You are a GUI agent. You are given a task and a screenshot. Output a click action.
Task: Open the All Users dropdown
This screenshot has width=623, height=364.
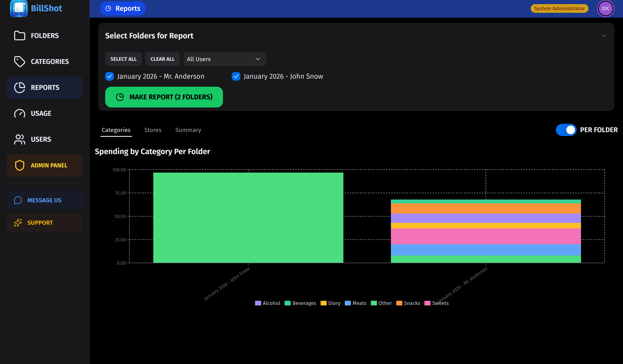225,59
